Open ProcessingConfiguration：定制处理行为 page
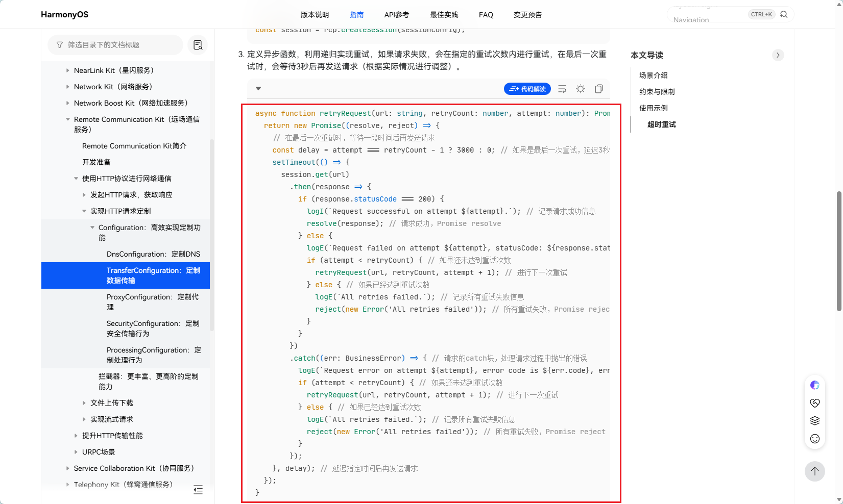 (154, 355)
